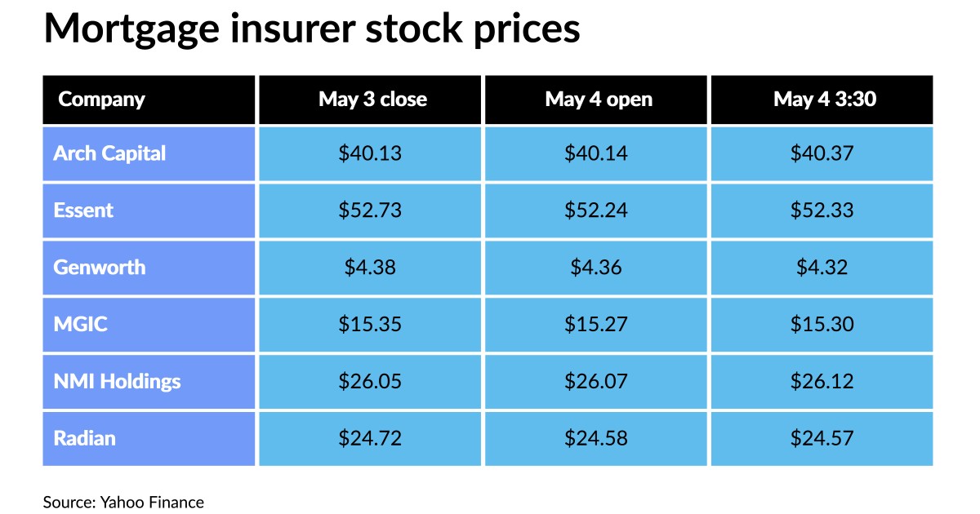Select NMI Holdings' $26.12 price cell

822,381
